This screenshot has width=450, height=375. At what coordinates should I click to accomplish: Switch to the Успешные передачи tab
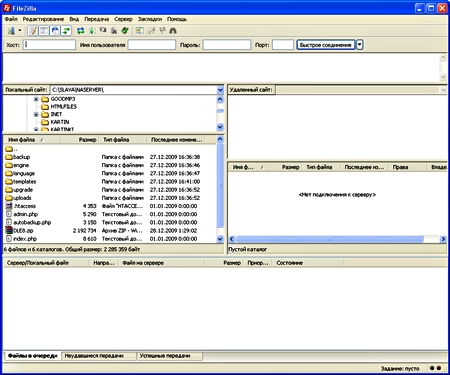pyautogui.click(x=170, y=356)
